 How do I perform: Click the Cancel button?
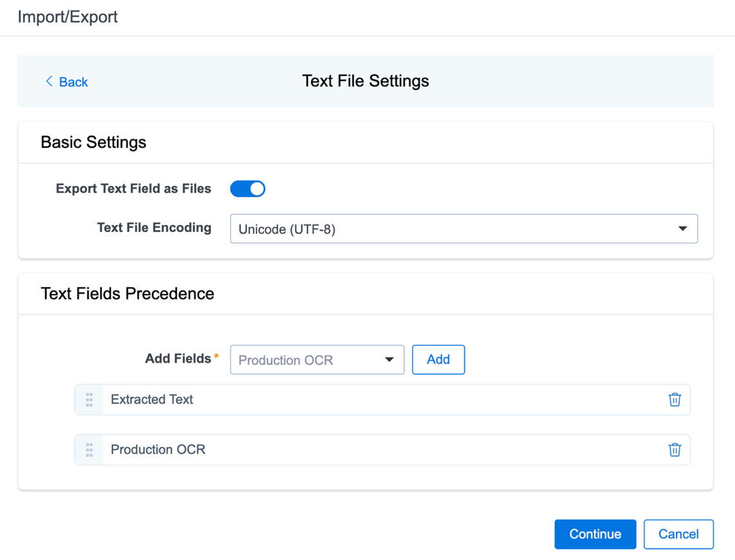678,534
